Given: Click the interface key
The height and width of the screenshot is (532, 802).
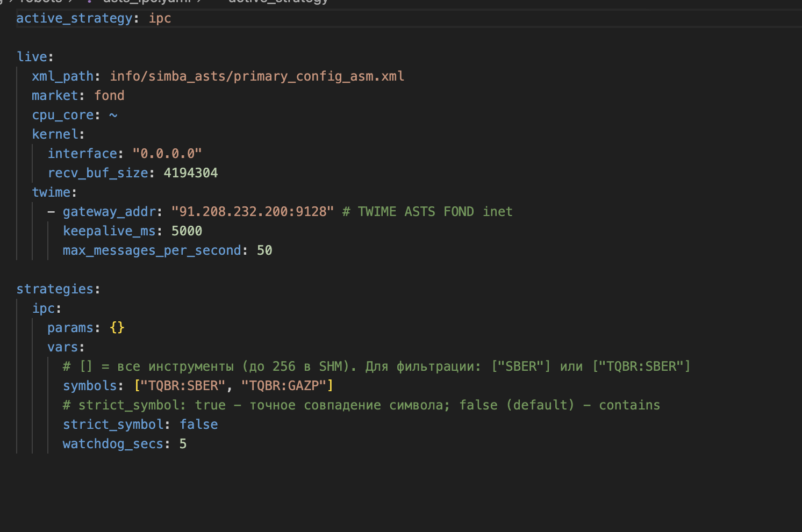Looking at the screenshot, I should 82,154.
